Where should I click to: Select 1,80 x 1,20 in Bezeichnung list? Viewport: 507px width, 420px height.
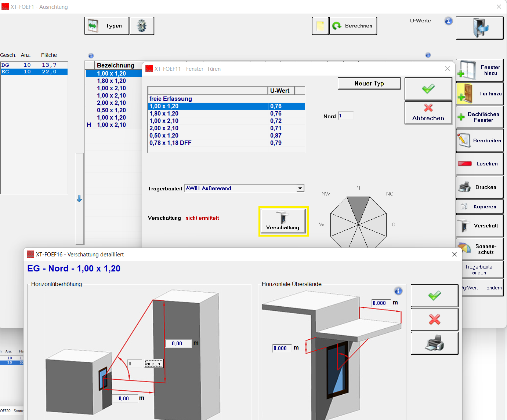pos(114,81)
